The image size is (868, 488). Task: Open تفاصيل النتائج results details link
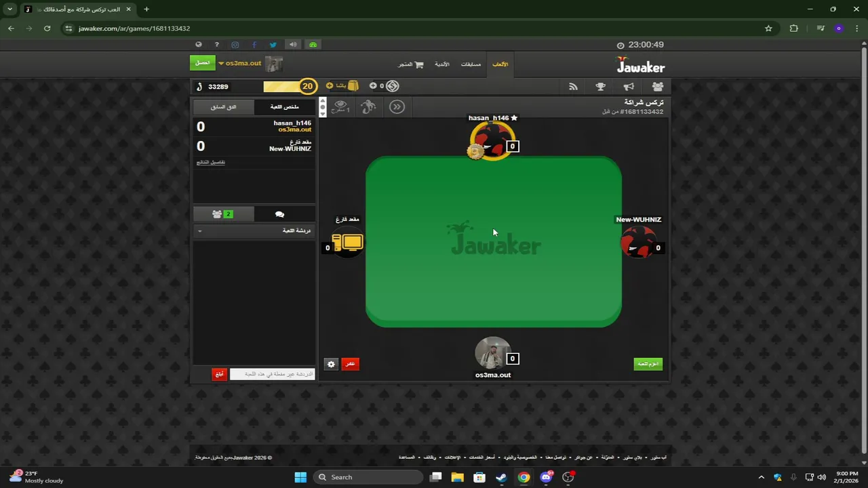pyautogui.click(x=211, y=162)
